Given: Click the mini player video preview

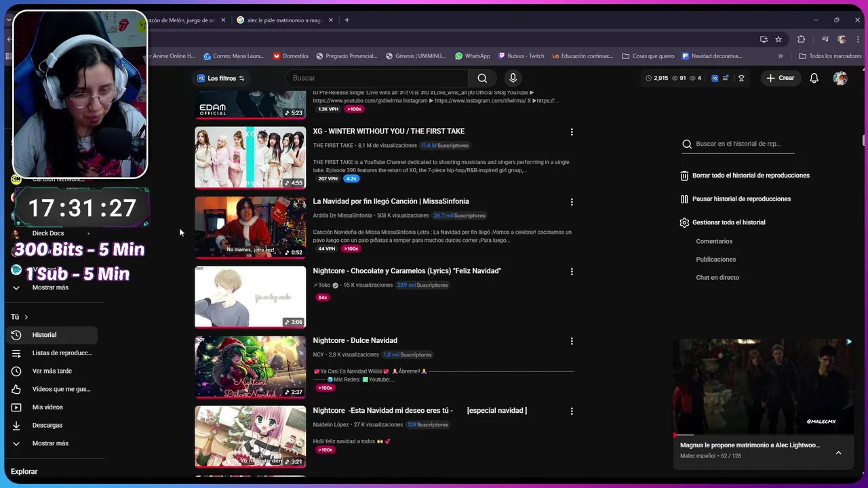Looking at the screenshot, I should pos(763,386).
